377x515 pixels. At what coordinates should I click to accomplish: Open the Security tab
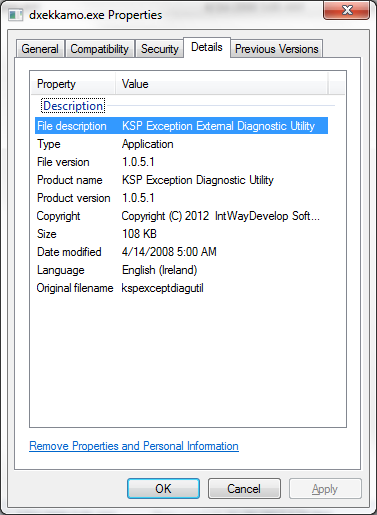[159, 49]
